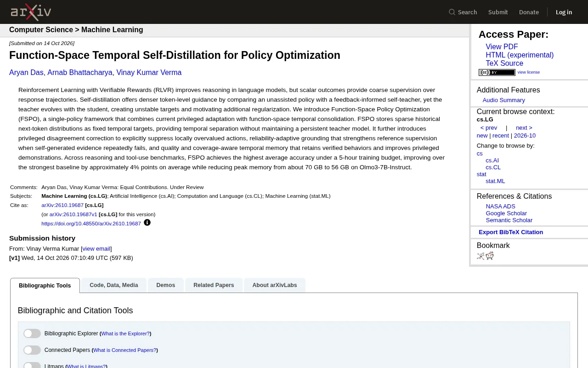Click the Log in button
This screenshot has width=588, height=368.
tap(564, 12)
